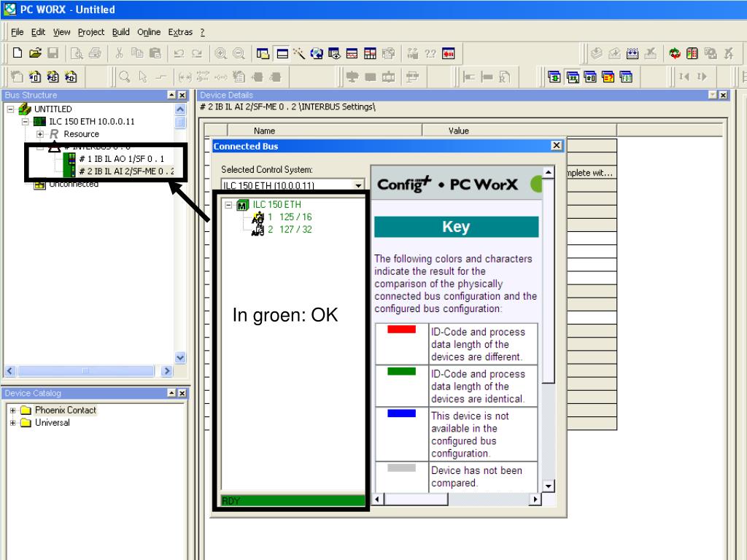Open the yellow question-mark workspace icon
Image resolution: width=747 pixels, height=560 pixels.
tap(608, 76)
